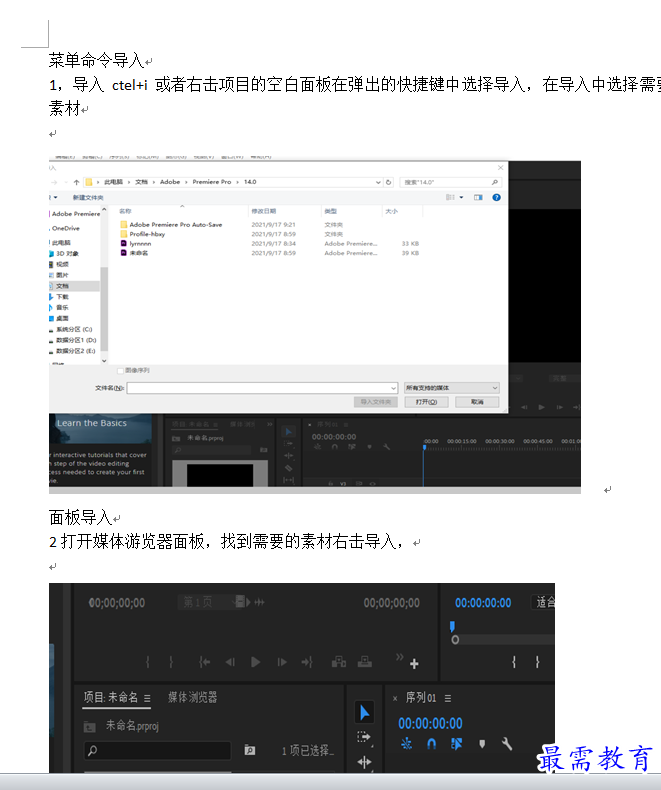The image size is (661, 790).
Task: Select 文档 in the import dialog sidebar
Action: coord(62,286)
